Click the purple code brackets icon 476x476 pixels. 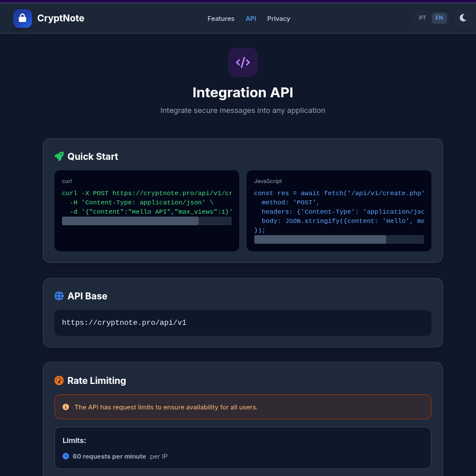[243, 62]
